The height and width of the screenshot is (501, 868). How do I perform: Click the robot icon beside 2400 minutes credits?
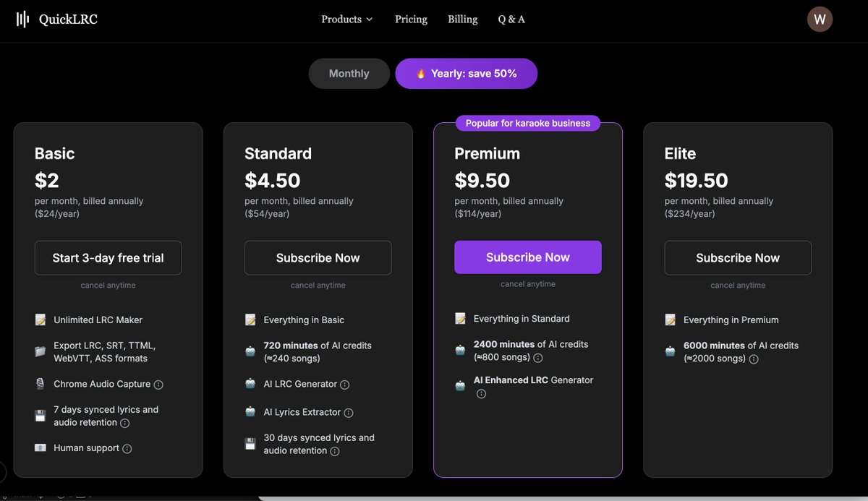point(460,350)
